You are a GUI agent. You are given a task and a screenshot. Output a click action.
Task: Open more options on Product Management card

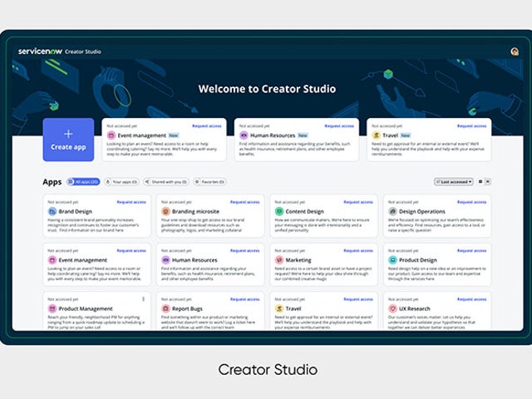(143, 299)
